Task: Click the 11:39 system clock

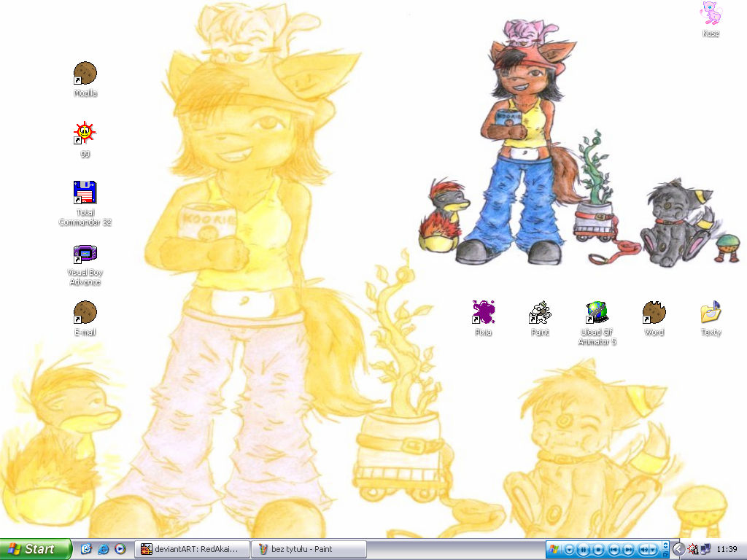Action: tap(727, 550)
